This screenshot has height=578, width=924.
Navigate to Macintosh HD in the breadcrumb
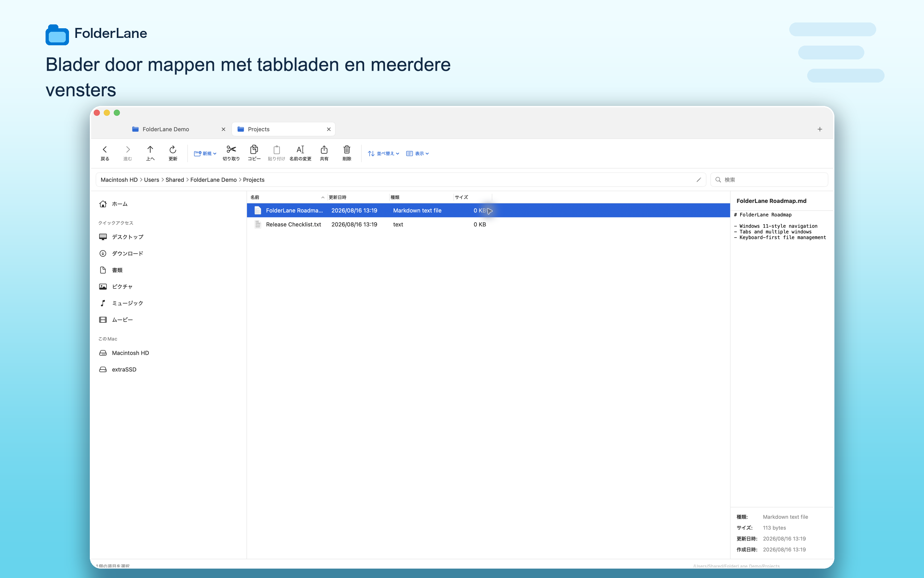pos(119,180)
